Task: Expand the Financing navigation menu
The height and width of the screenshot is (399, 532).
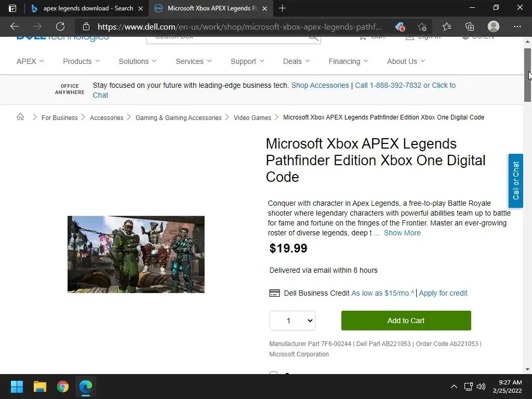Action: click(x=348, y=61)
